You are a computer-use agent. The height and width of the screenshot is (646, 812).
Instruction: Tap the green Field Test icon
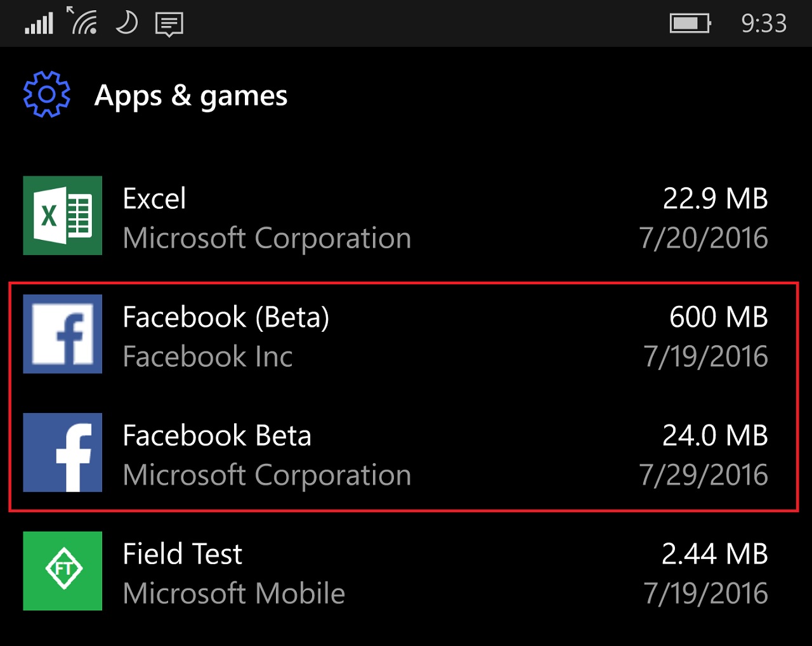point(62,570)
